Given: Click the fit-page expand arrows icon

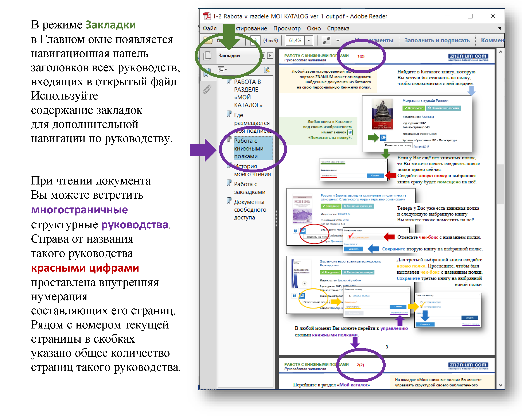Looking at the screenshot, I should pos(326,40).
